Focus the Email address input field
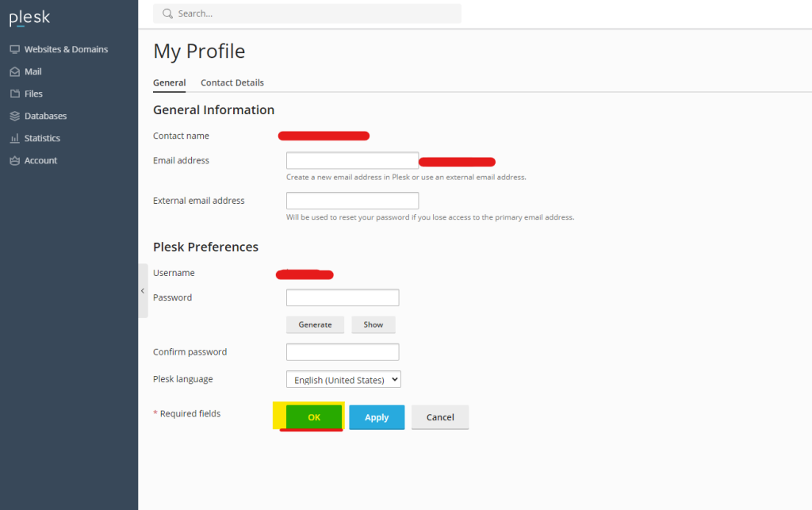812x510 pixels. click(352, 161)
